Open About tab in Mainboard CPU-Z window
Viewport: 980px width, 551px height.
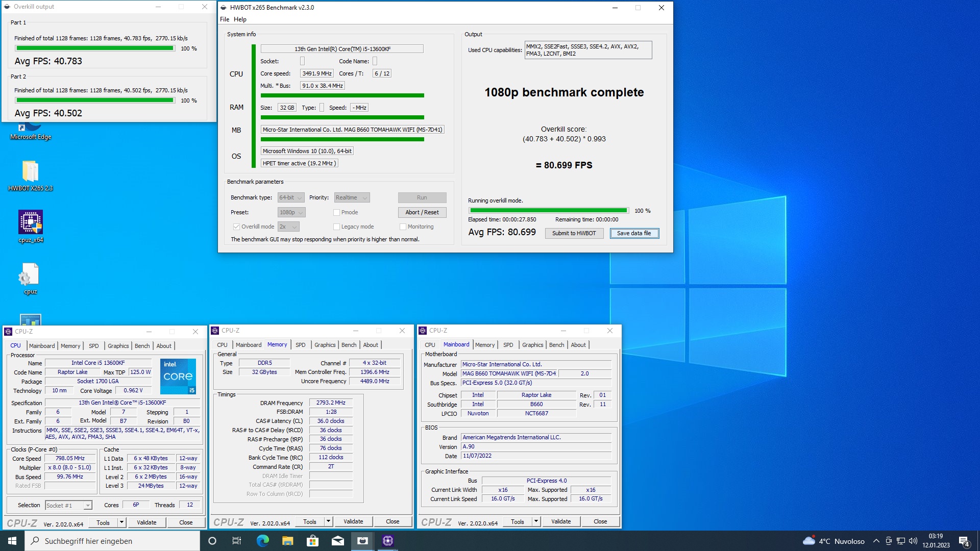(578, 345)
